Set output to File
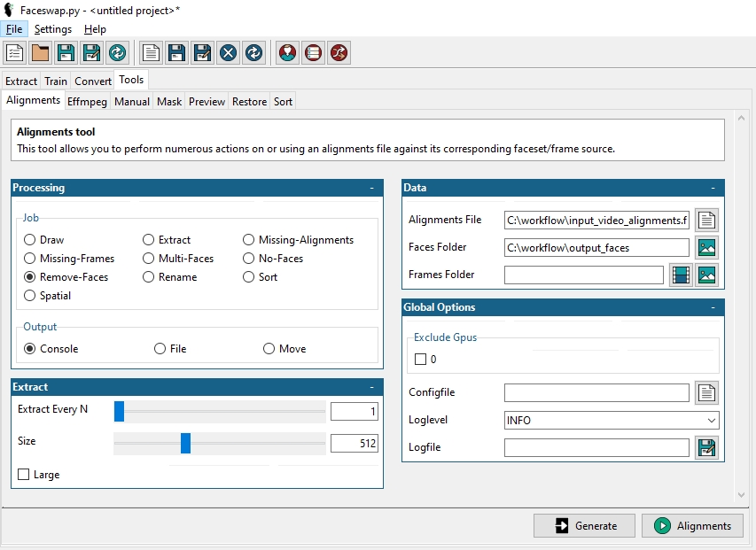This screenshot has height=550, width=756. (170, 349)
